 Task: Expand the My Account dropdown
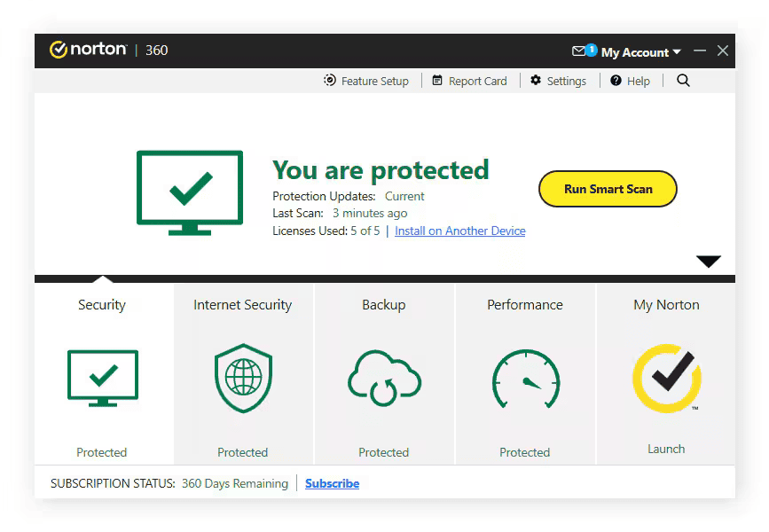(641, 52)
